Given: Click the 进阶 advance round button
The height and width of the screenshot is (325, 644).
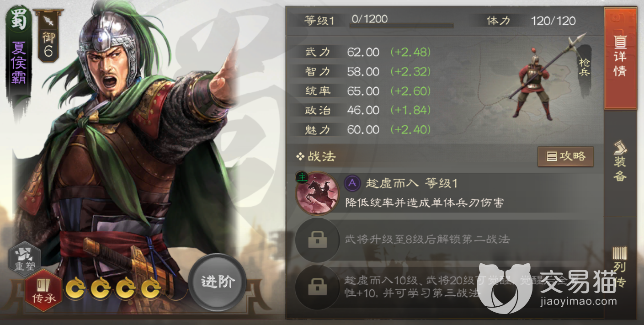Looking at the screenshot, I should pos(218,282).
